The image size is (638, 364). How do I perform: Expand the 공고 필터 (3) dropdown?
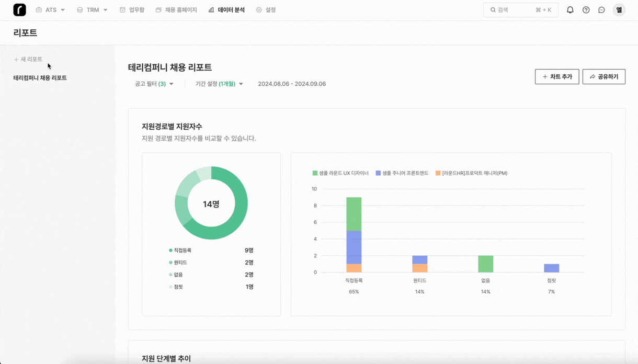(154, 84)
